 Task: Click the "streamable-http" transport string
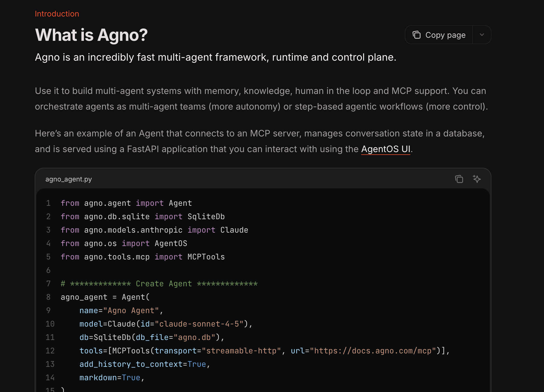(241, 351)
